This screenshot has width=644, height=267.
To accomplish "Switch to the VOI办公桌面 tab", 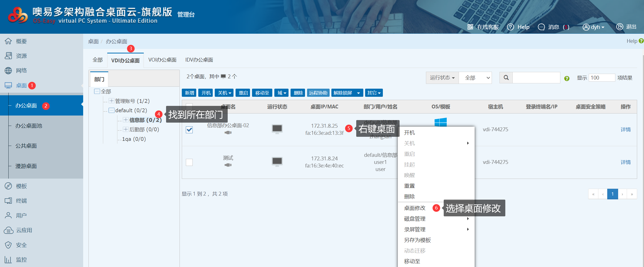I will coord(162,60).
